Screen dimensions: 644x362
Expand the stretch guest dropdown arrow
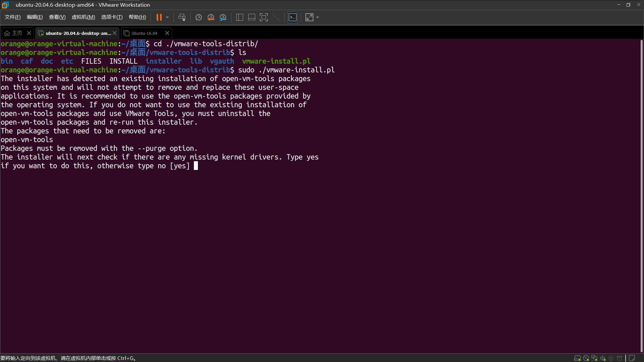click(318, 17)
